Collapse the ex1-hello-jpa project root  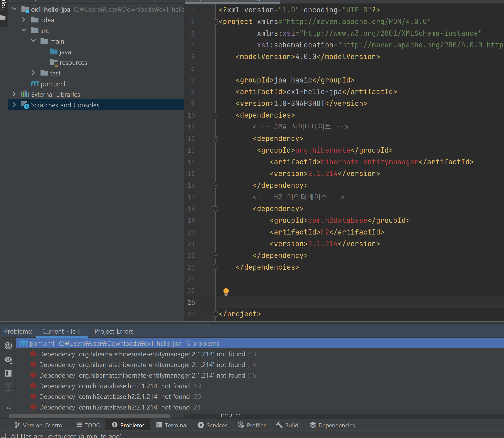tap(14, 9)
